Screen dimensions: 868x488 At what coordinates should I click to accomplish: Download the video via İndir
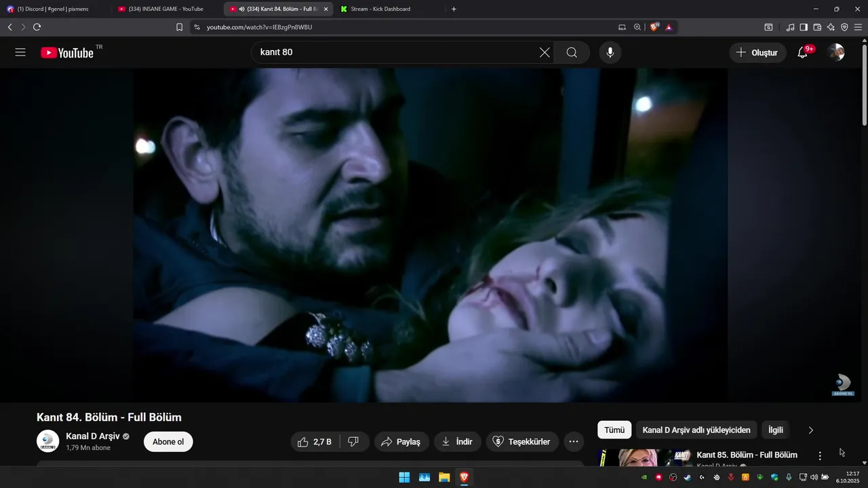[458, 442]
